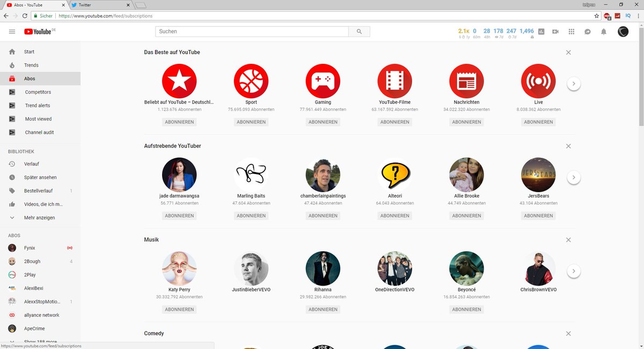Open the hamburger guide menu
644x349 pixels.
[12, 32]
